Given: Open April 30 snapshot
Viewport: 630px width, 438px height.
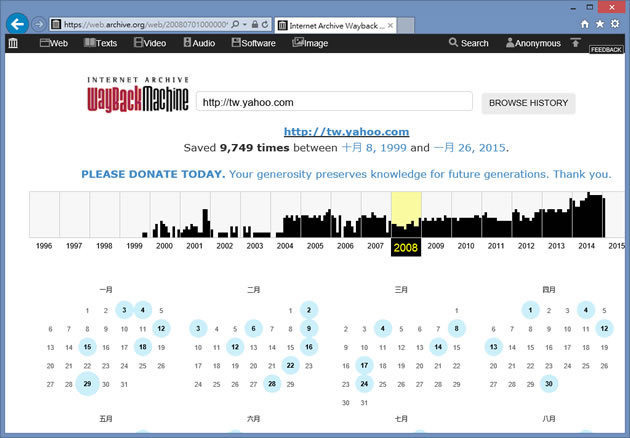Looking at the screenshot, I should point(549,384).
